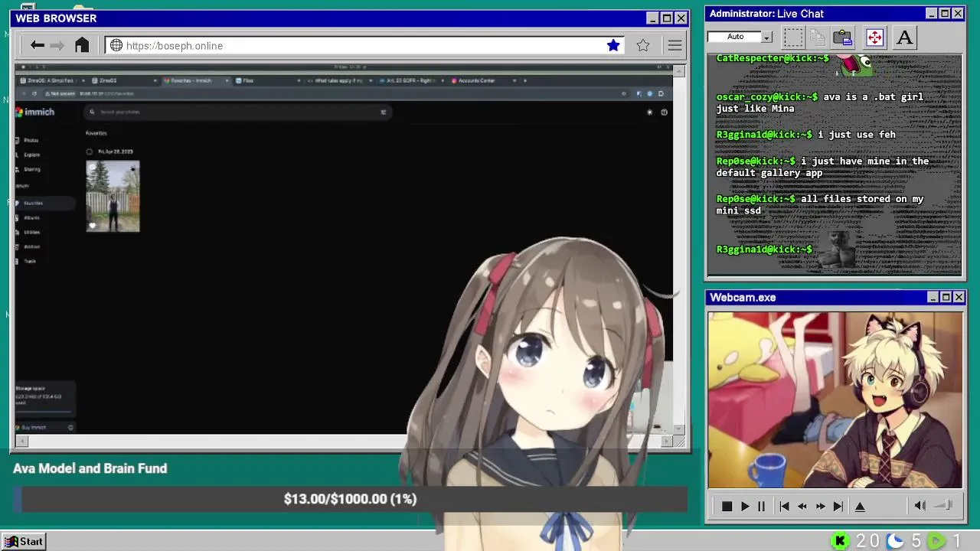Screen dimensions: 980x551
Task: Go forward using the browser's right arrow
Action: click(x=57, y=46)
